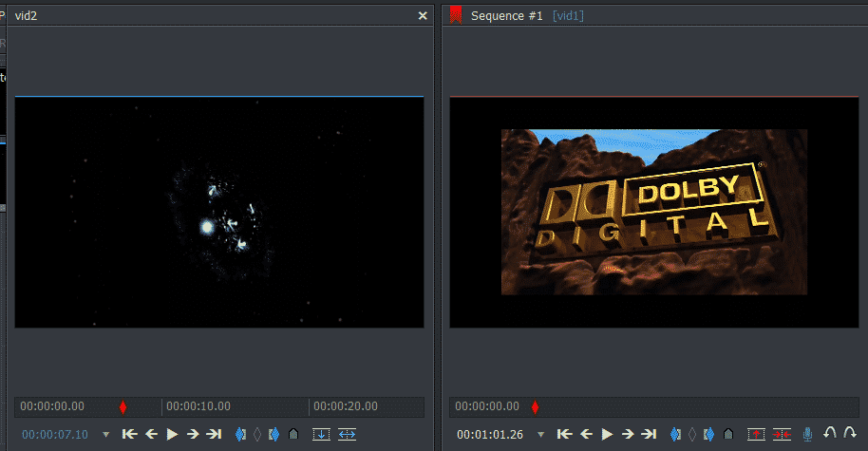Viewport: 868px width, 451px height.
Task: Click the red playhead marker on the Sequence #1 timeline
Action: 535,407
